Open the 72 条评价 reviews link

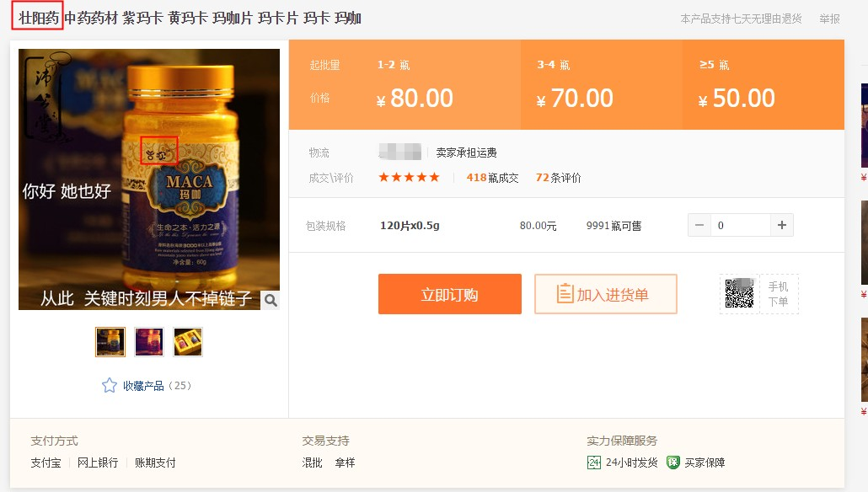558,178
